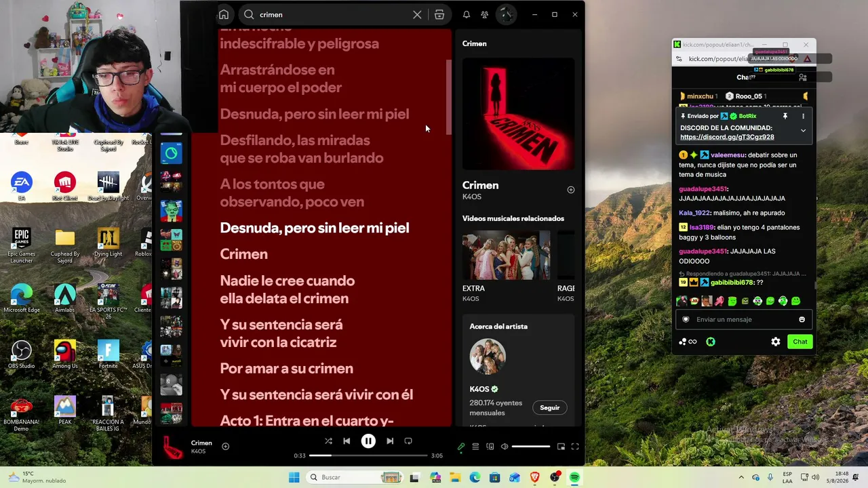
Task: Adjust the Spotify volume slider
Action: point(530,447)
